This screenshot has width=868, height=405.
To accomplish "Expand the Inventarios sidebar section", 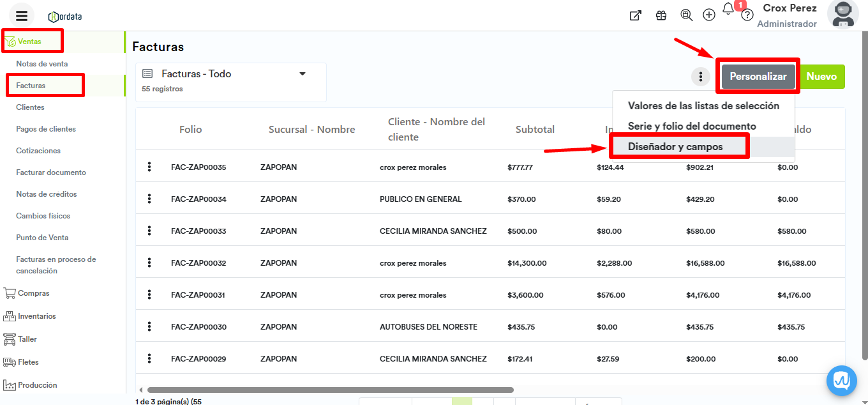I will (36, 316).
